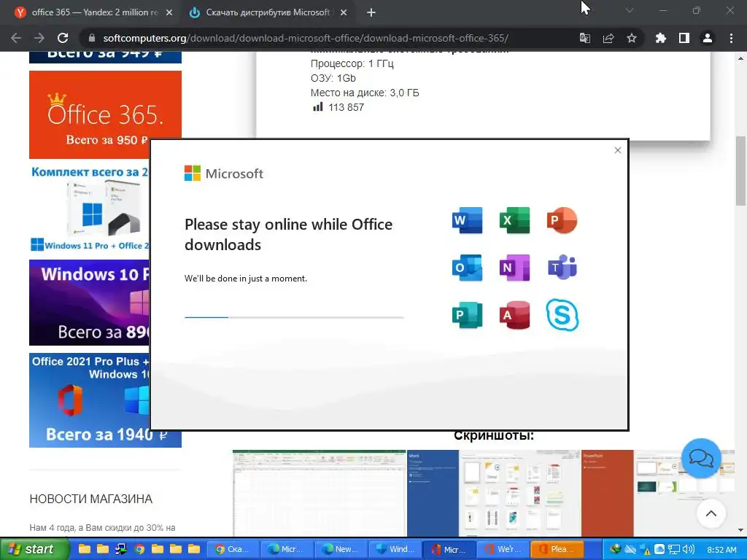The image size is (747, 560).
Task: Switch to the office 365 Yandex tab
Action: click(x=90, y=12)
